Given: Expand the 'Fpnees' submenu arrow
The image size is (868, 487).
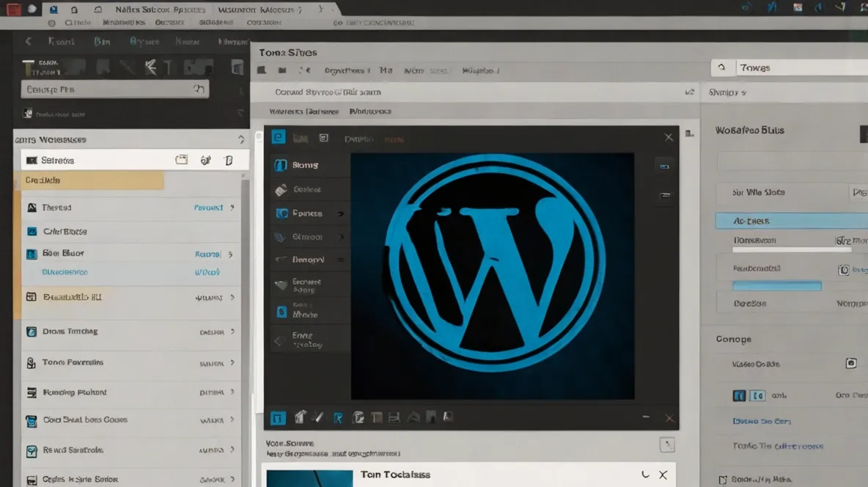Looking at the screenshot, I should pyautogui.click(x=341, y=213).
